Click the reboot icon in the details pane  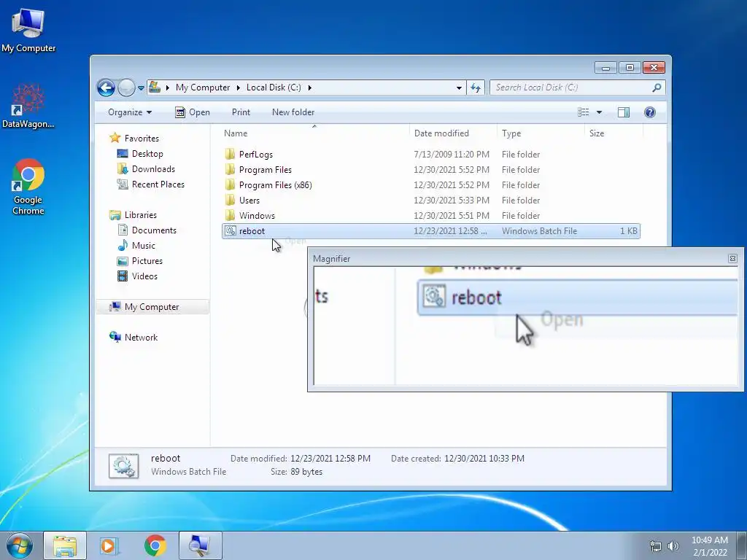[x=123, y=466]
